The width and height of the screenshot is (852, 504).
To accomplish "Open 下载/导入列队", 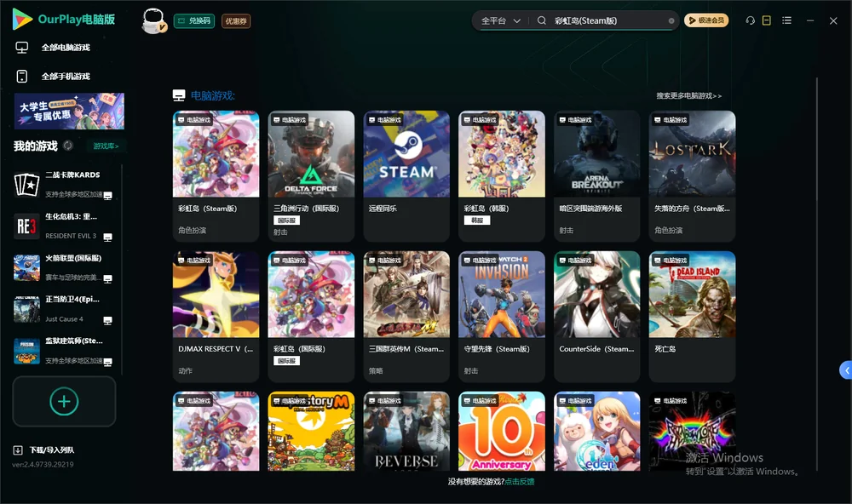I will [44, 450].
